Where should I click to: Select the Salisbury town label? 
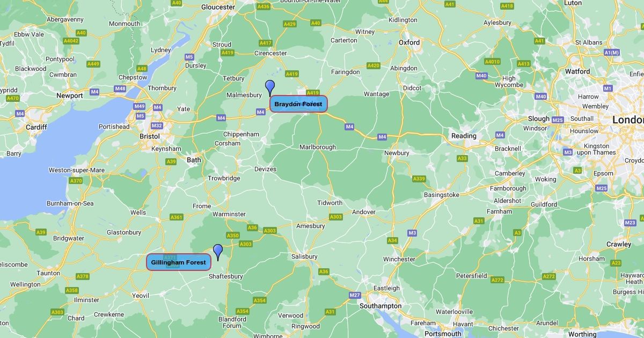[x=304, y=257]
